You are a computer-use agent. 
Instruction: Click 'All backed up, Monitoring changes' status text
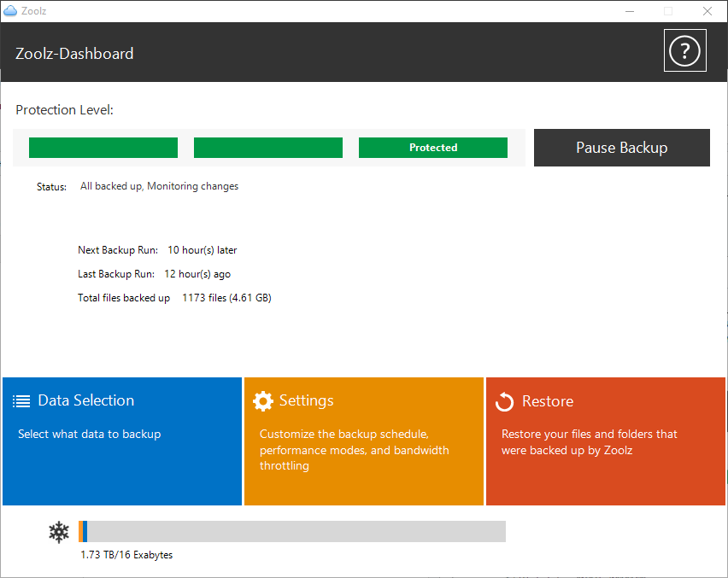click(x=159, y=186)
